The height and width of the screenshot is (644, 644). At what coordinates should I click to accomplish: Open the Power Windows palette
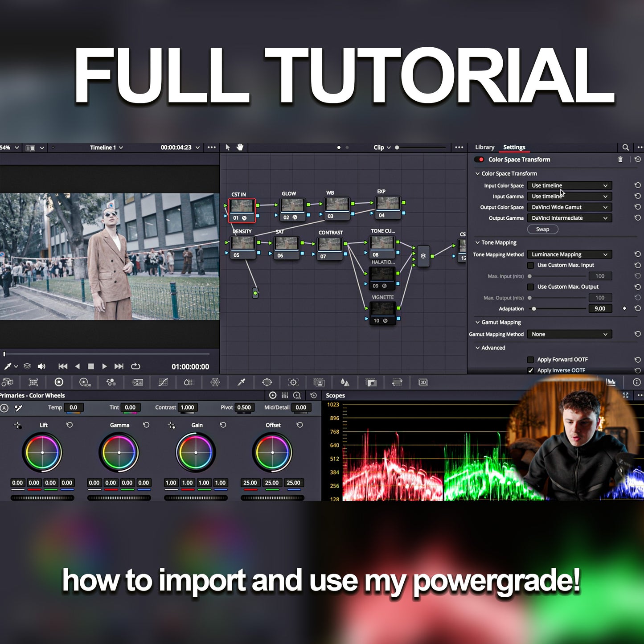click(267, 382)
